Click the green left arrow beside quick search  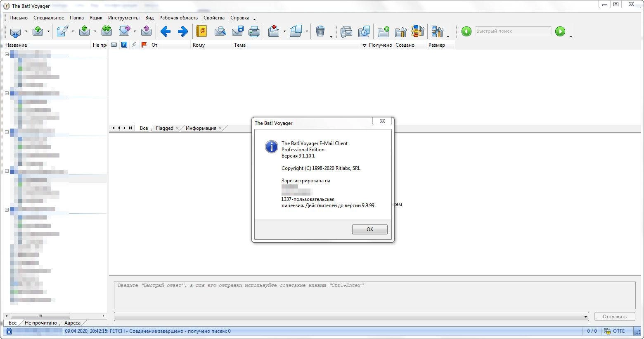tap(466, 31)
